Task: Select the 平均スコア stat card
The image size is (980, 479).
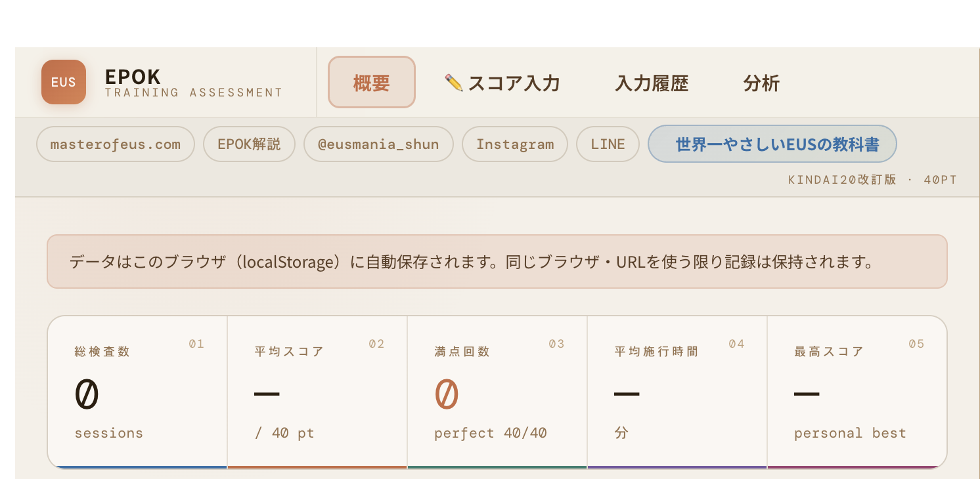Action: click(x=317, y=392)
